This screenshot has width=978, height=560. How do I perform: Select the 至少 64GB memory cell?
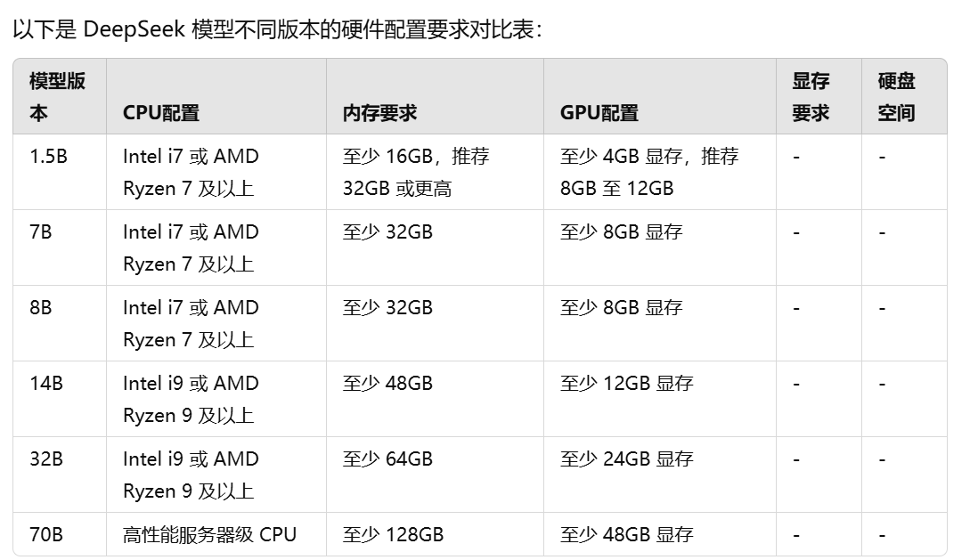pyautogui.click(x=435, y=475)
